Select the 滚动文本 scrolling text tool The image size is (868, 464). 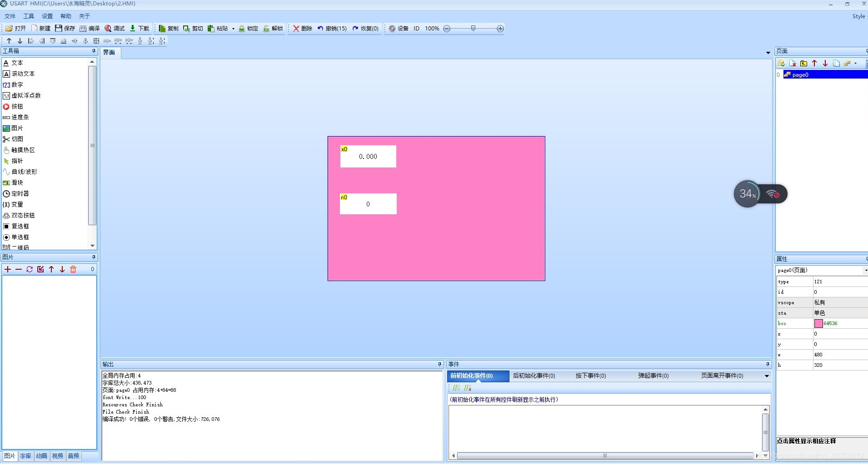click(19, 74)
